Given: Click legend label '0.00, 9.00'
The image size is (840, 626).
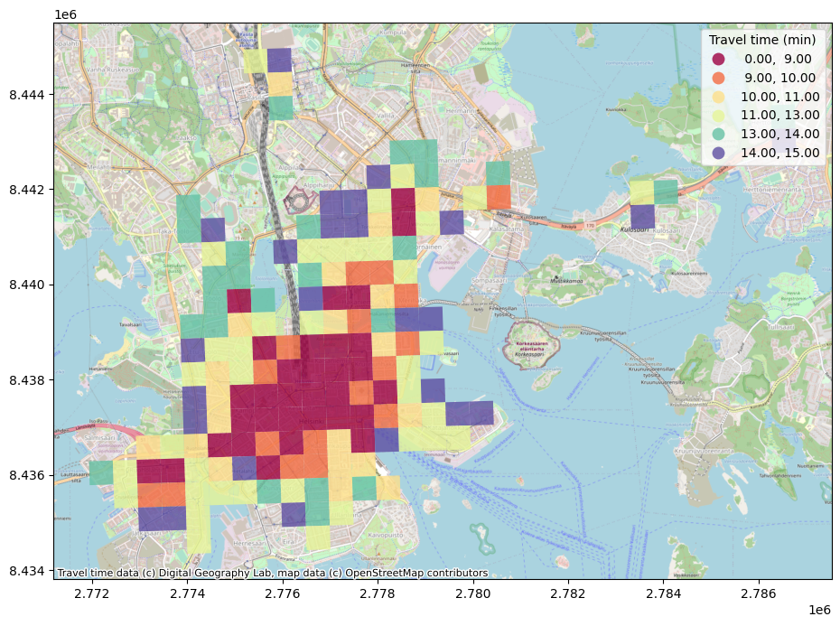Looking at the screenshot, I should click(778, 59).
